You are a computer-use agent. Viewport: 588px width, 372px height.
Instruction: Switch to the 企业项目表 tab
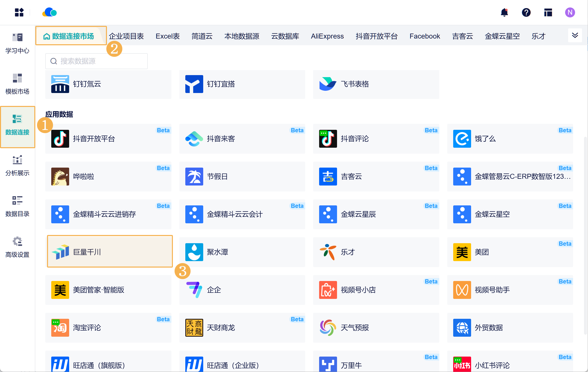click(x=126, y=36)
